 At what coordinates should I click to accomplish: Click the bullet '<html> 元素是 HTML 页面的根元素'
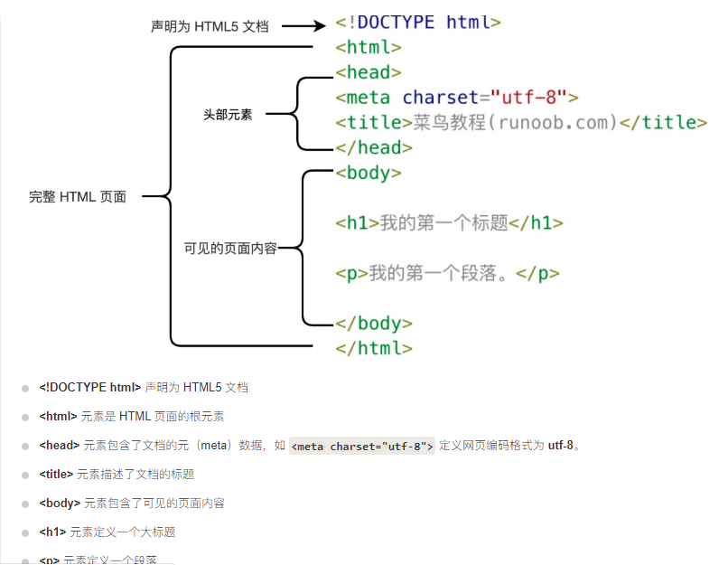(x=131, y=417)
